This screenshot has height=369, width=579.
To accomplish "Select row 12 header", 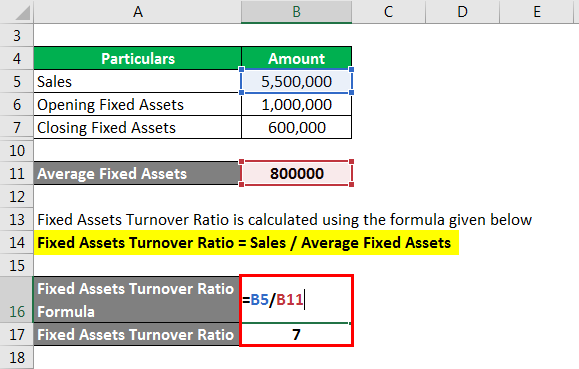I will click(17, 197).
